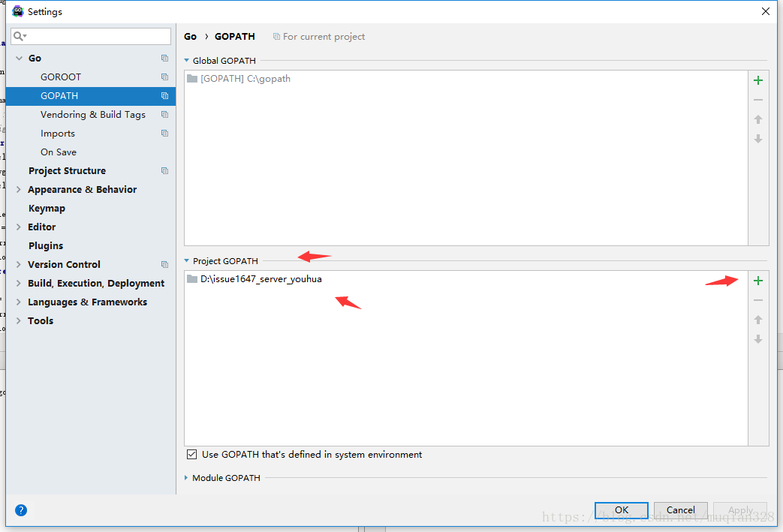Click move up arrow in Global GOPATH

point(758,119)
